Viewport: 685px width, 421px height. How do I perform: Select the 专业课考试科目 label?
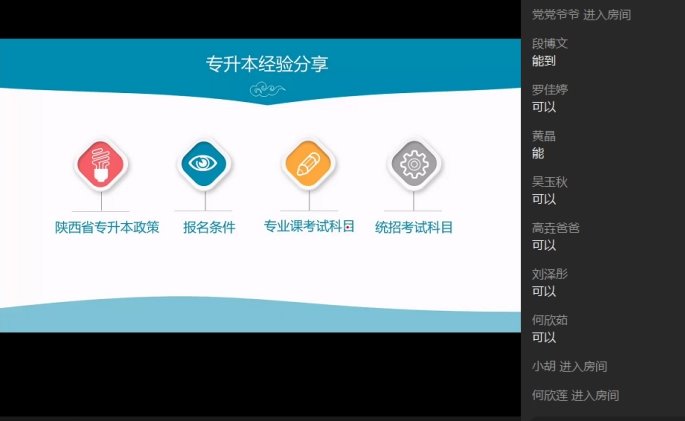tap(309, 226)
